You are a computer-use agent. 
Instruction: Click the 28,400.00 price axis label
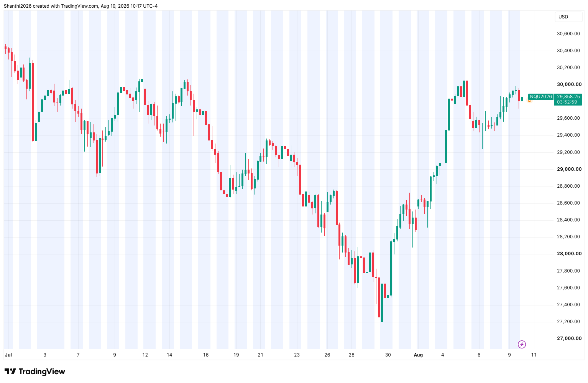pyautogui.click(x=568, y=220)
